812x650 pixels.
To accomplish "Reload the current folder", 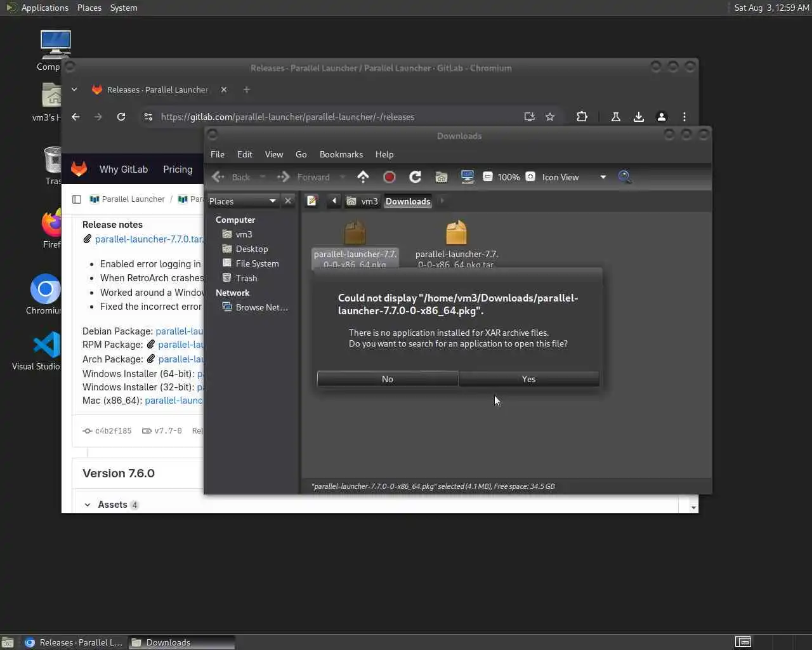I will (416, 177).
